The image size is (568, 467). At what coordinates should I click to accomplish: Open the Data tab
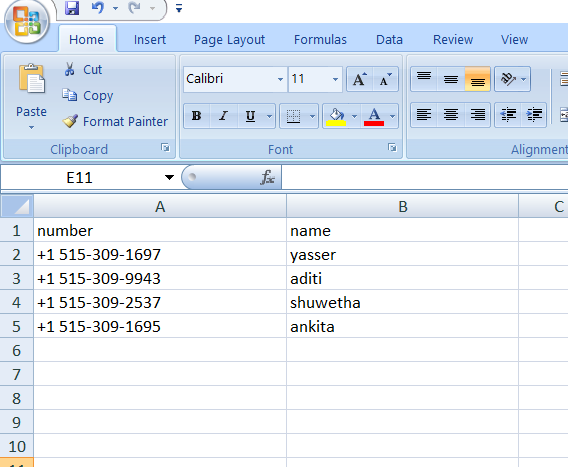389,39
